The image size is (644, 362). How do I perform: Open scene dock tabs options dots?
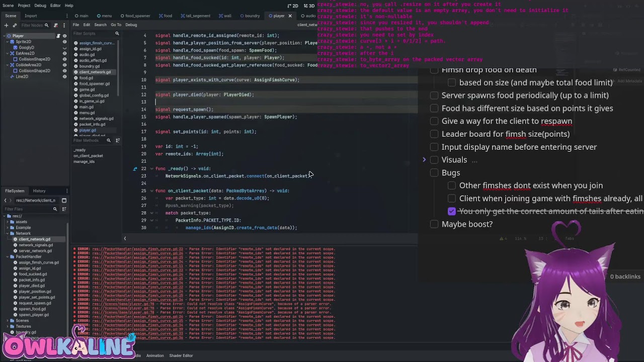67,16
